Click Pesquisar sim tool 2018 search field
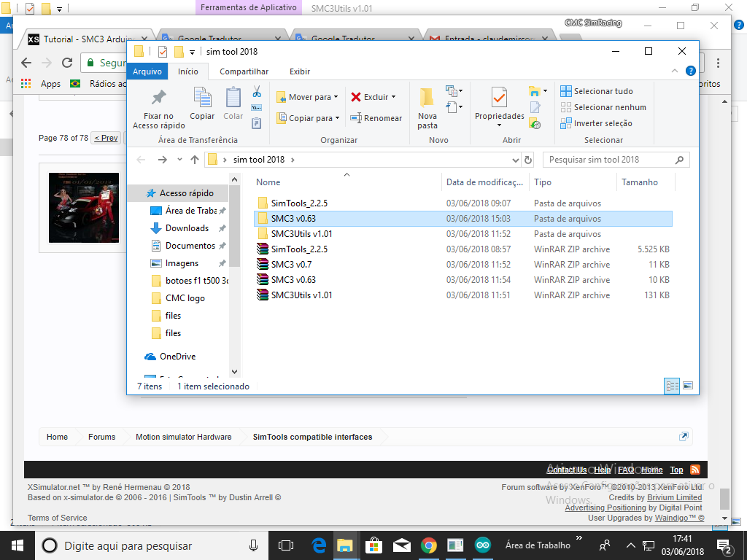747x560 pixels. pyautogui.click(x=616, y=160)
